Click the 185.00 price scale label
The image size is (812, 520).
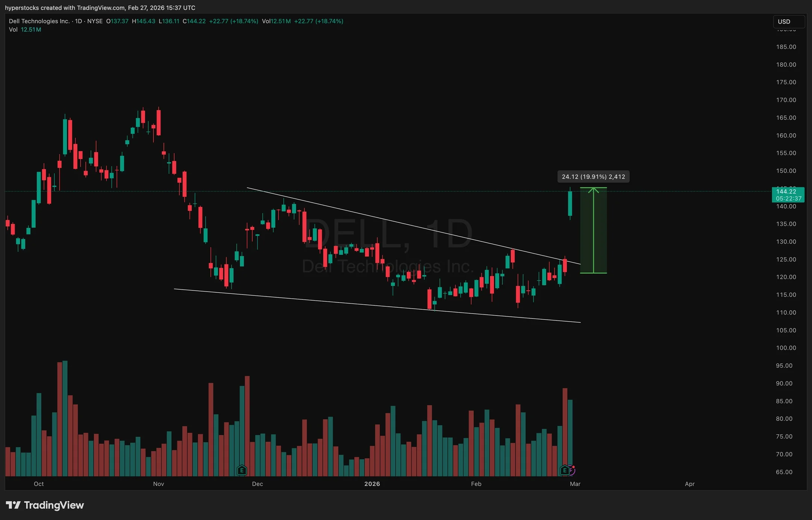pyautogui.click(x=786, y=47)
